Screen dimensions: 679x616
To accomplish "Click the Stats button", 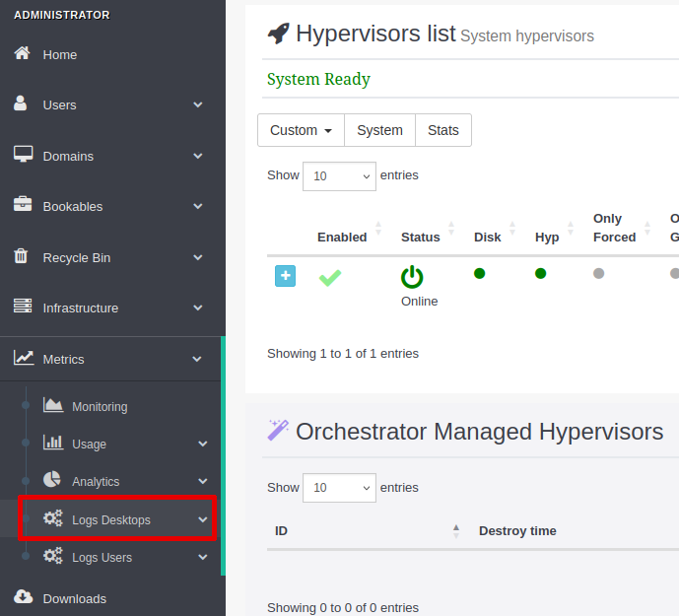I will click(x=442, y=130).
